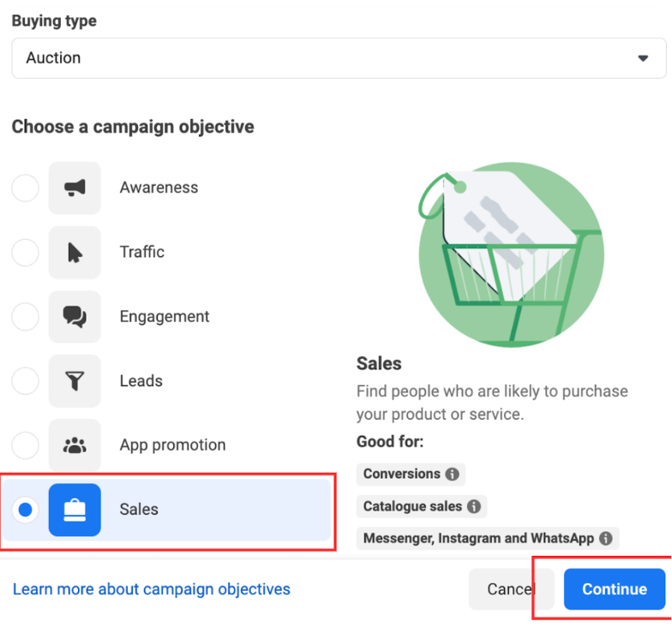Click the Buying type dropdown arrow
The image size is (672, 639).
[x=643, y=58]
